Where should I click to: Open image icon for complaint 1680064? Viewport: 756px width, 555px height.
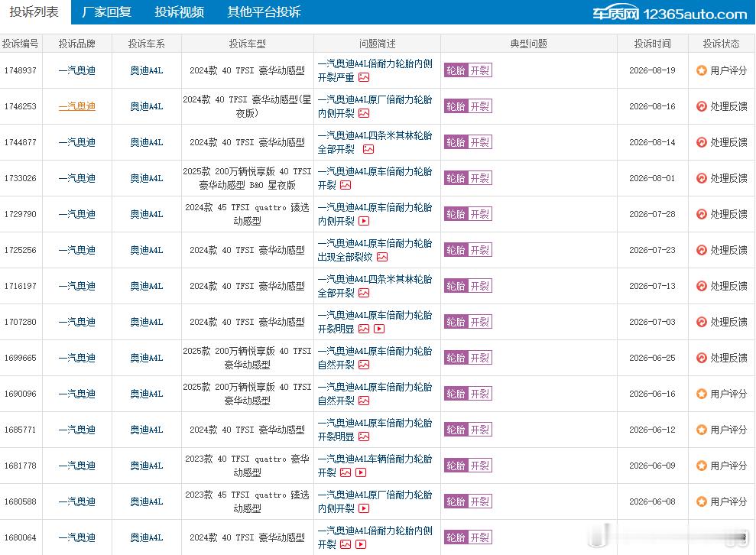coord(346,544)
